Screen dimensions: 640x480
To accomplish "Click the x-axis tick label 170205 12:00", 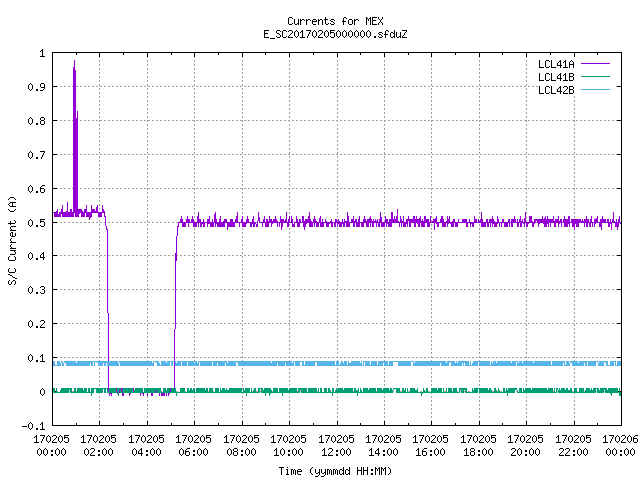I will 336,446.
